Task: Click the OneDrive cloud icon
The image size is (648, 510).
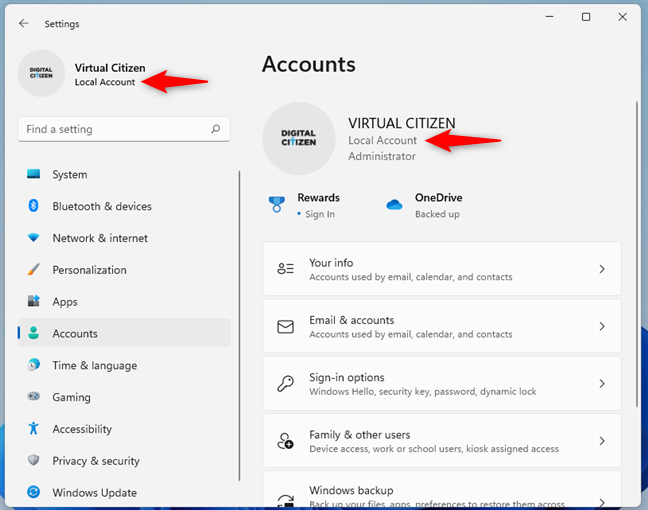Action: tap(394, 204)
